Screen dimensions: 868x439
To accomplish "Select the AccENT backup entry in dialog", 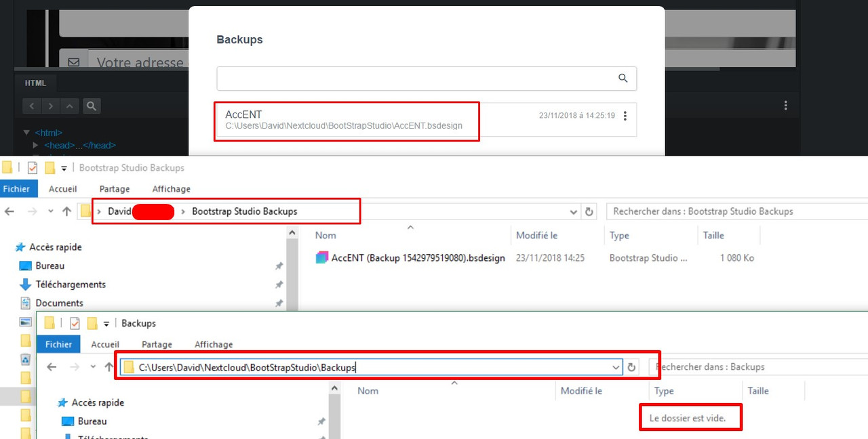I will click(427, 119).
